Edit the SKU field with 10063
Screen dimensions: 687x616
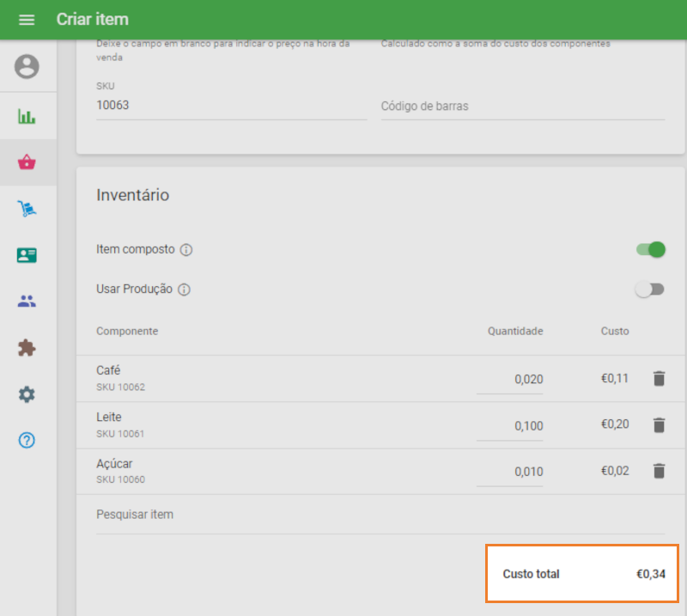pos(231,106)
